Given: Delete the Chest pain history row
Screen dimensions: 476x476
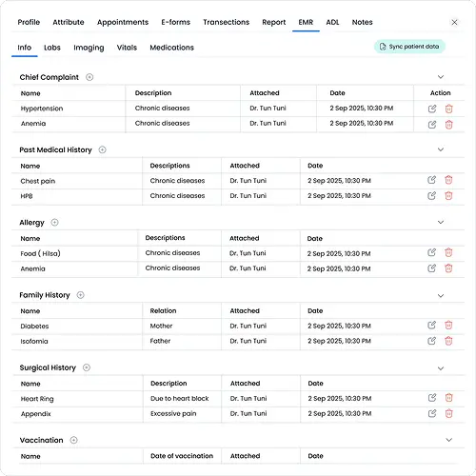Looking at the screenshot, I should tap(448, 180).
